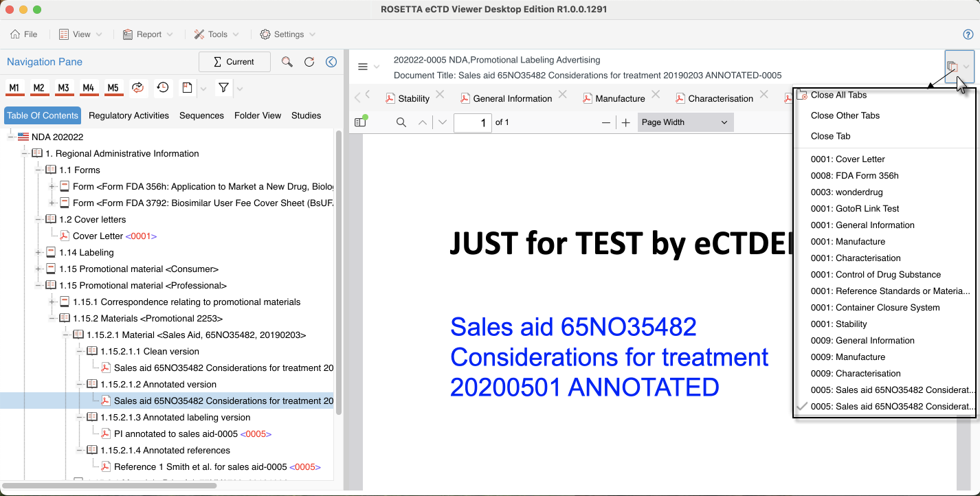Open the help icon in the top-right corner
Image resolution: width=980 pixels, height=496 pixels.
pos(968,34)
